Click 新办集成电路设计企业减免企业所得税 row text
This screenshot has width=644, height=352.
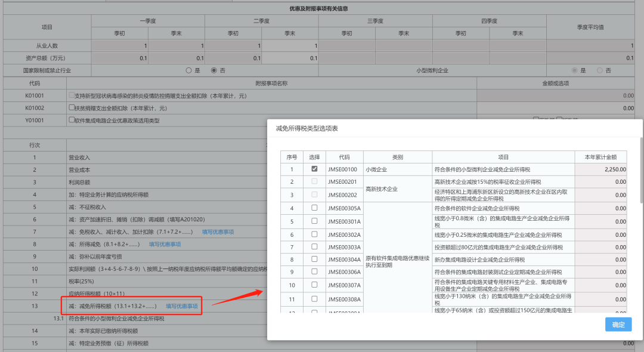click(x=479, y=260)
